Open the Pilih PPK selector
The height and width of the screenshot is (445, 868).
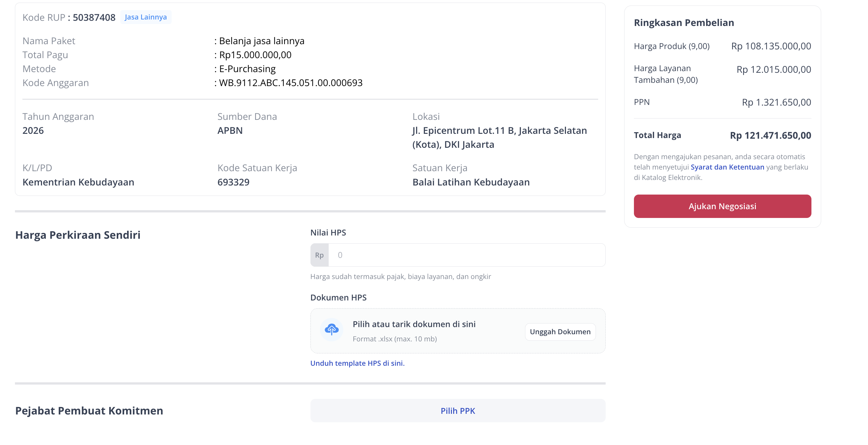point(458,411)
